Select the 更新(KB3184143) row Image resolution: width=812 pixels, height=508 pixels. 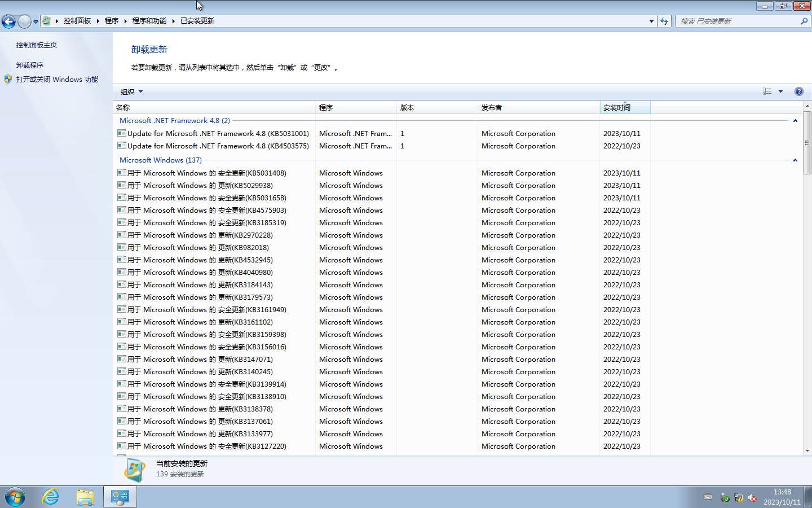click(x=382, y=284)
